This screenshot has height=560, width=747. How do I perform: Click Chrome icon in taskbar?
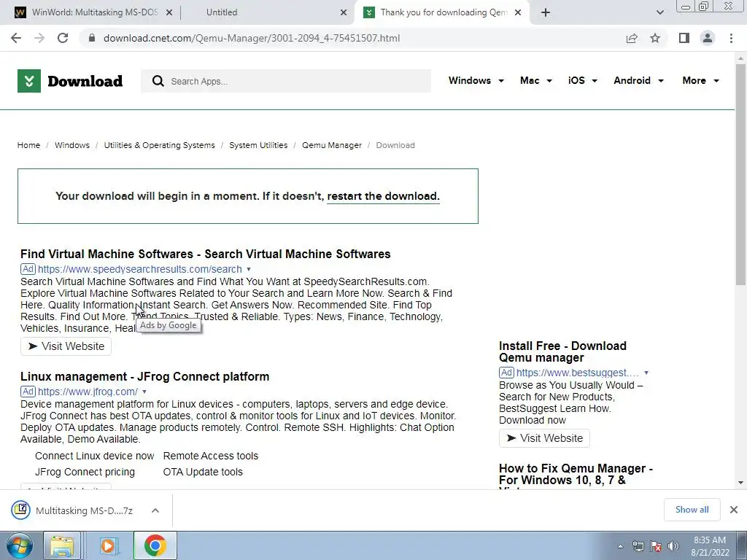(x=155, y=545)
